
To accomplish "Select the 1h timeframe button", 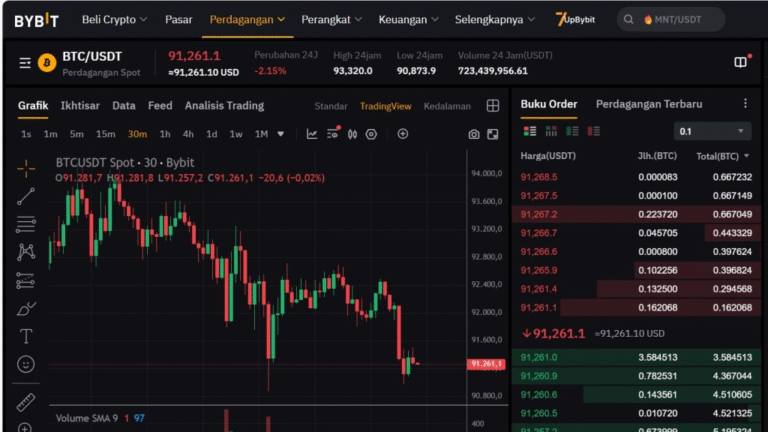I will [x=165, y=134].
